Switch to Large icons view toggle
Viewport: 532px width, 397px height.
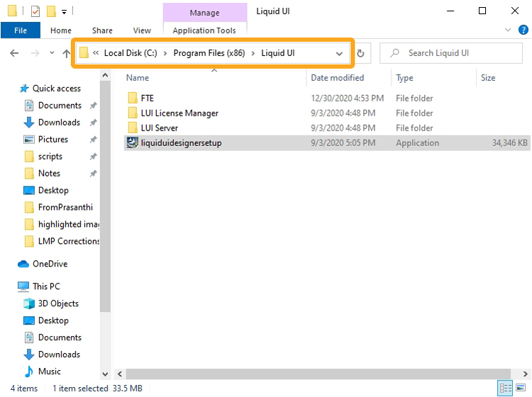point(521,388)
